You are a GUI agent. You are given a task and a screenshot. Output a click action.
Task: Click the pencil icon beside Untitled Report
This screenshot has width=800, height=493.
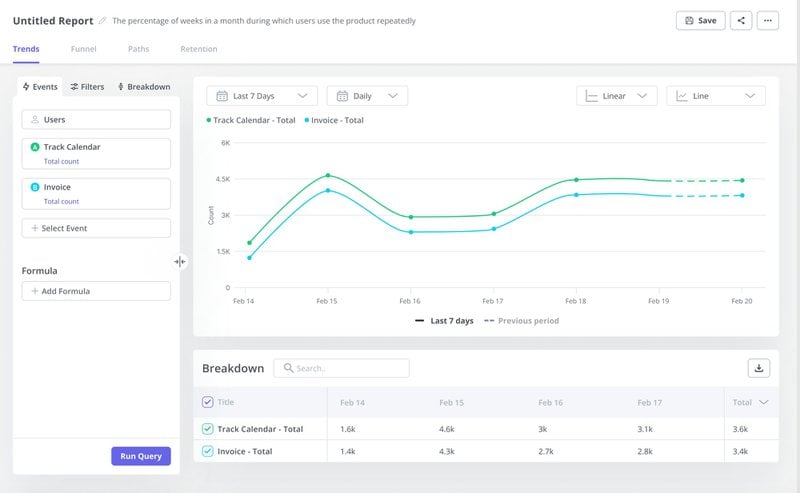click(x=102, y=21)
